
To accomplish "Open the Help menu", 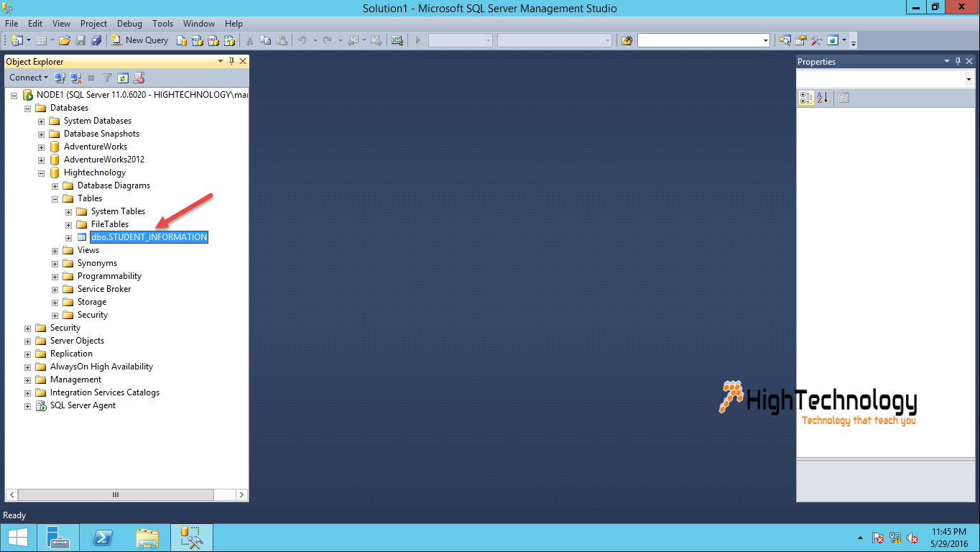I will (234, 24).
